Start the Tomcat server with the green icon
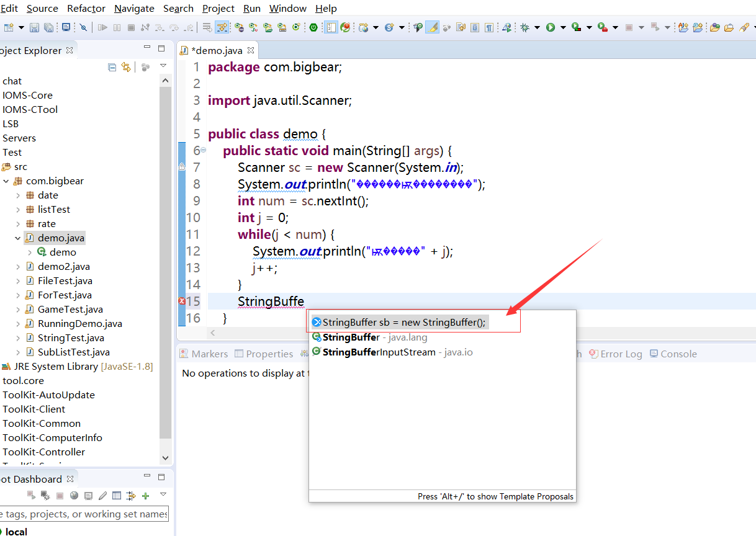756x536 pixels. (x=313, y=27)
